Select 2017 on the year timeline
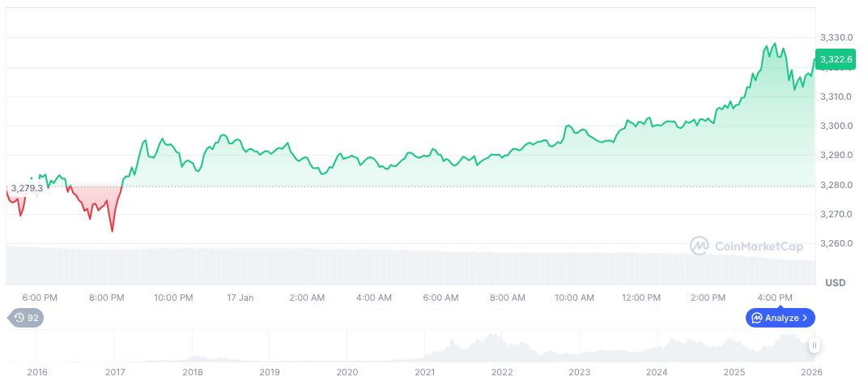The width and height of the screenshot is (868, 381). point(115,372)
